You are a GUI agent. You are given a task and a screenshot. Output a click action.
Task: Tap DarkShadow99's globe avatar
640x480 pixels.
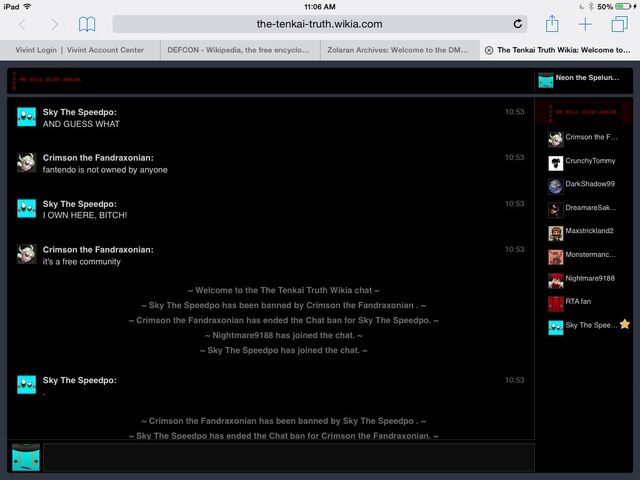(x=556, y=187)
